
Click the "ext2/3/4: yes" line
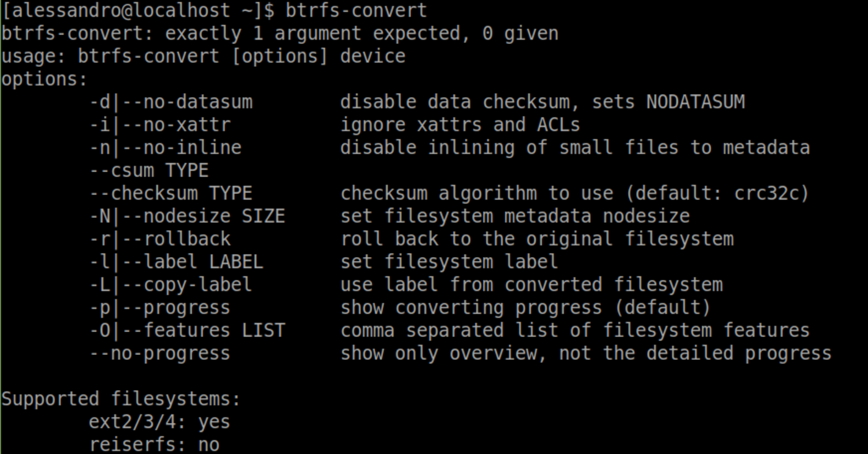pos(159,422)
